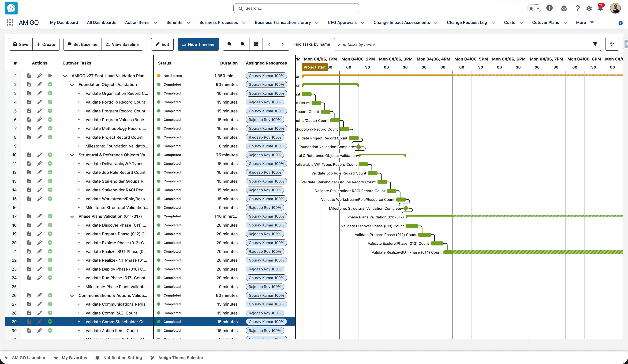Open the My Dashboard tab
Viewport: 628px width, 364px height.
coord(64,22)
